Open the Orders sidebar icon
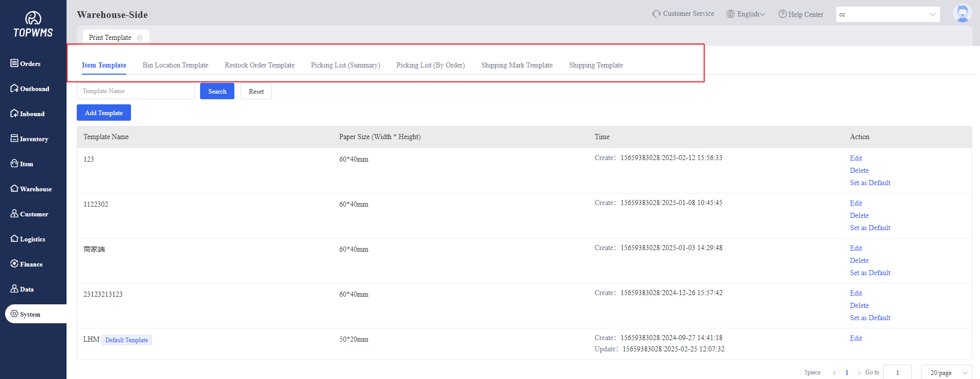The width and height of the screenshot is (980, 379). coord(14,63)
